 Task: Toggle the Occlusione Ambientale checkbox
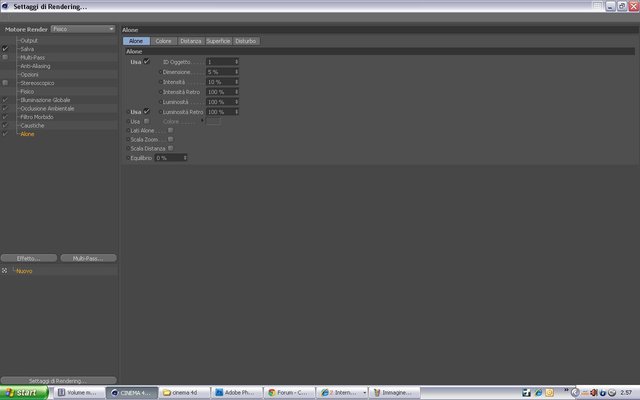pos(5,108)
